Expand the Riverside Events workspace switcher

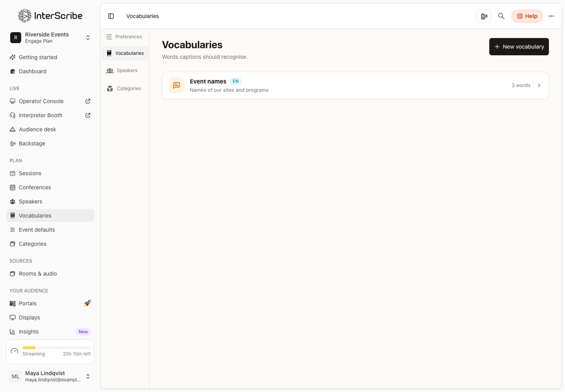(88, 38)
